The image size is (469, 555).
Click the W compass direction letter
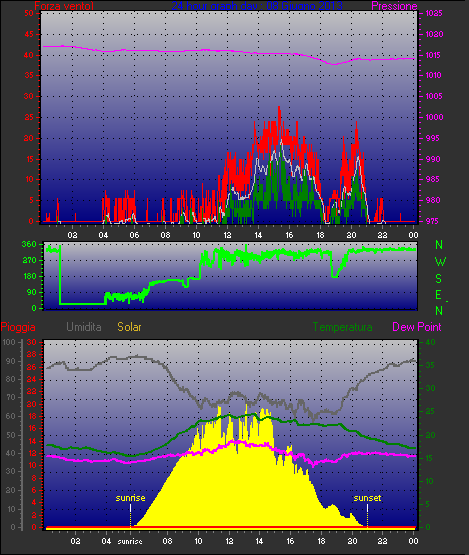tap(440, 262)
